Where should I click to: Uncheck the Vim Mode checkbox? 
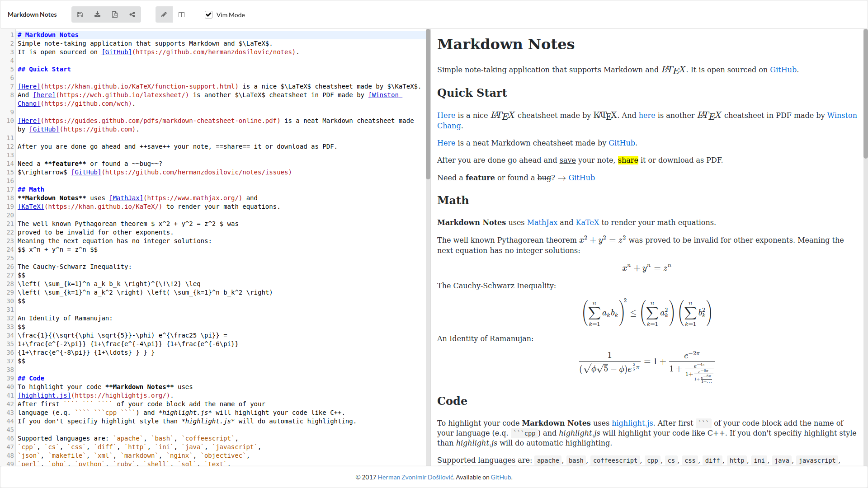[x=208, y=14]
